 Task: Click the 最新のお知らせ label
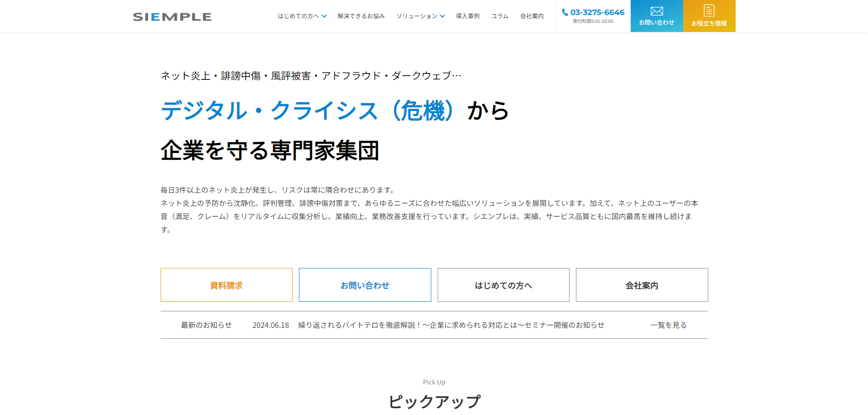tap(206, 325)
